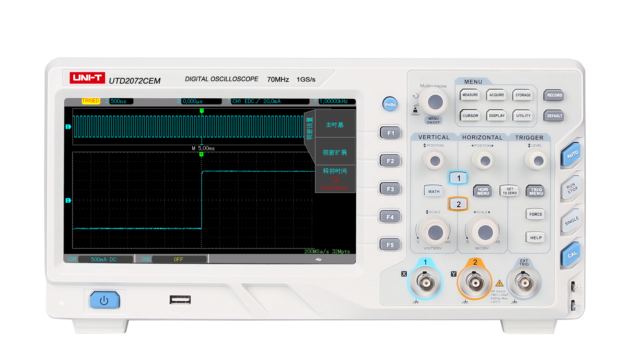Image resolution: width=629 pixels, height=364 pixels.
Task: Click the TRIGED status indicator
Action: 91,101
